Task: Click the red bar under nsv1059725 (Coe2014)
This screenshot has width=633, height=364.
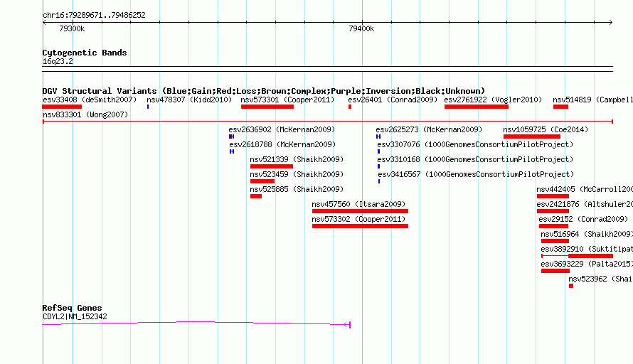Action: click(x=532, y=136)
